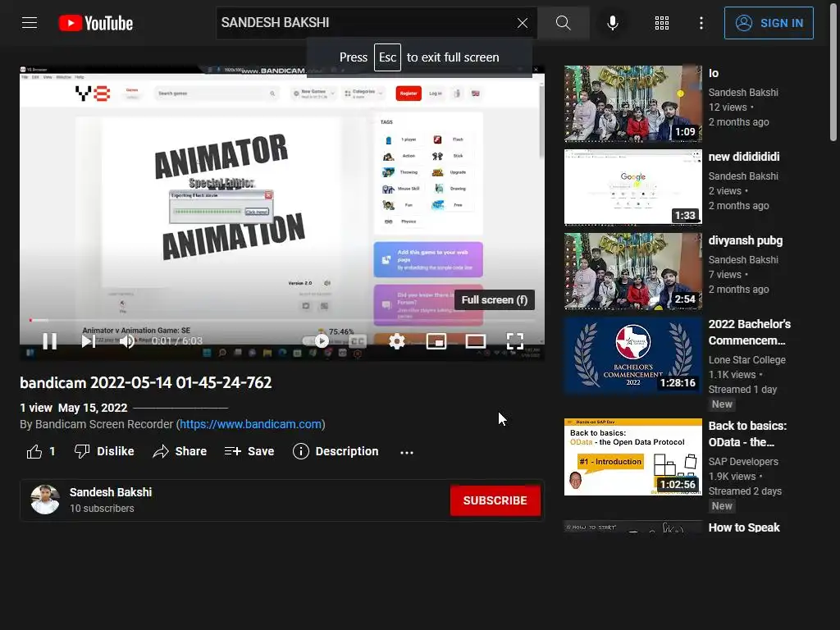Screen dimensions: 840x630
Task: Open 2022 Bachelor's Commencement thumbnail
Action: point(632,356)
